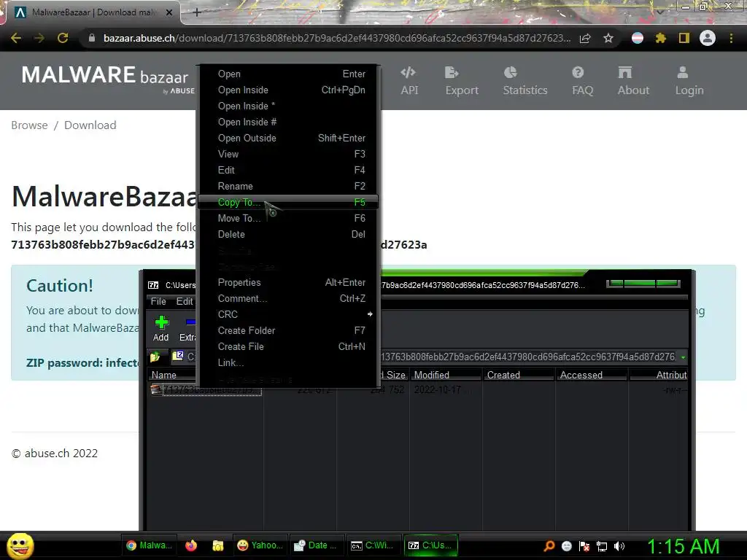Switch to the C:\Wi... command prompt window
747x560 pixels.
pyautogui.click(x=373, y=545)
